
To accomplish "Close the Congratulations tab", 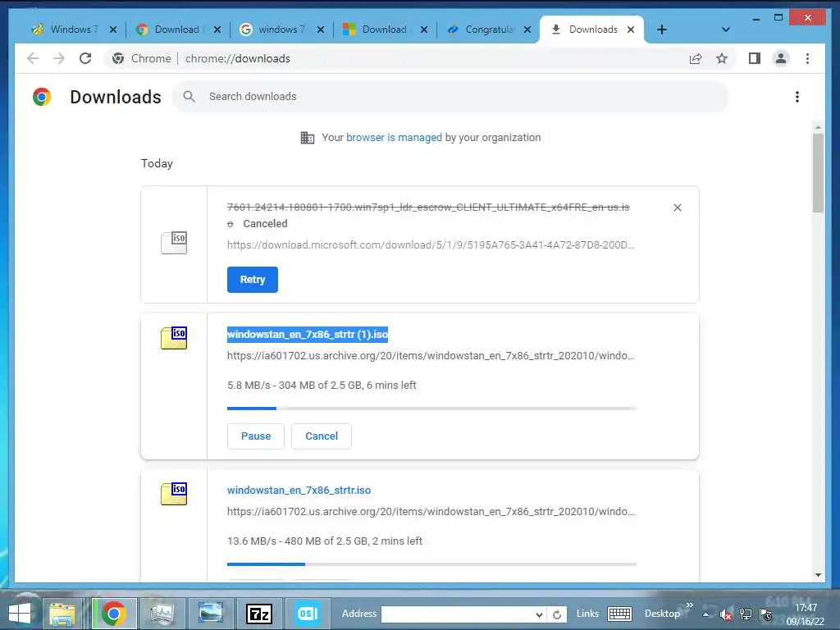I will pos(527,30).
